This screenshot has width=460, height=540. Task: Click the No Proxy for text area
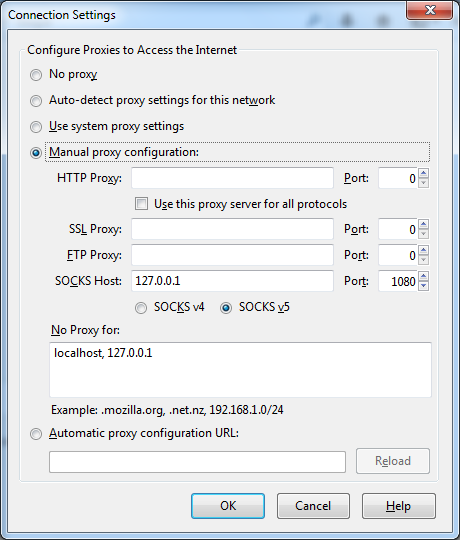(240, 370)
